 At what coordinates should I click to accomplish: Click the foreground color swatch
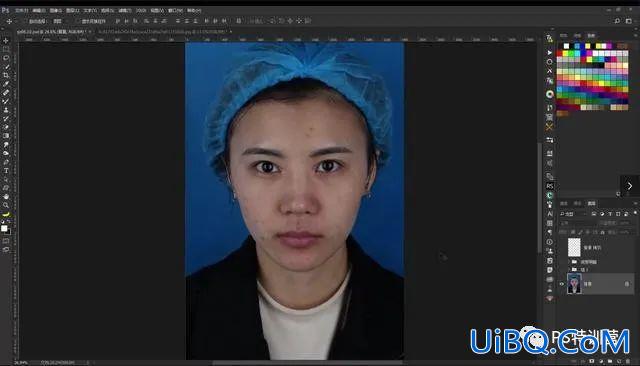4,228
